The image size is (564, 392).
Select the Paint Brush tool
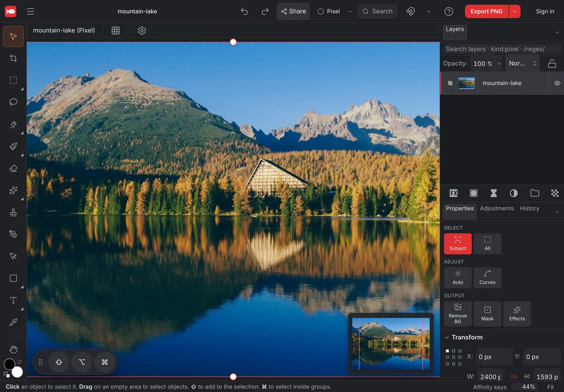[x=13, y=146]
